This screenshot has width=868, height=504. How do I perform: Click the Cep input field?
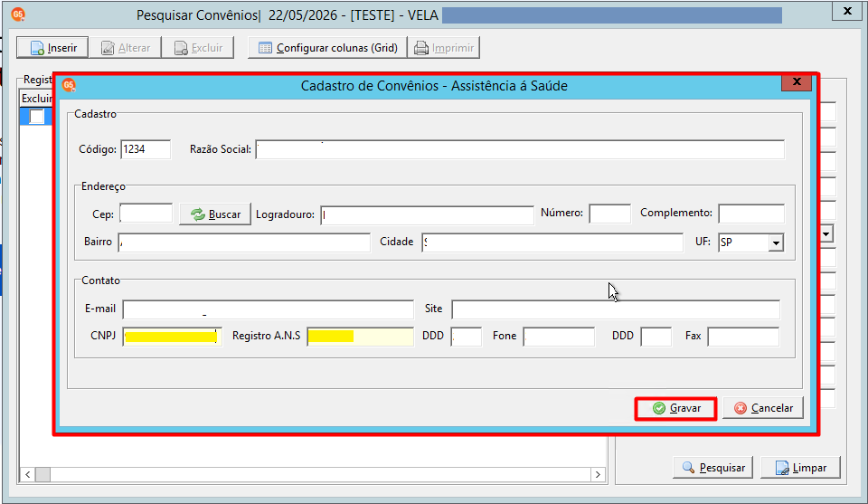(x=146, y=214)
